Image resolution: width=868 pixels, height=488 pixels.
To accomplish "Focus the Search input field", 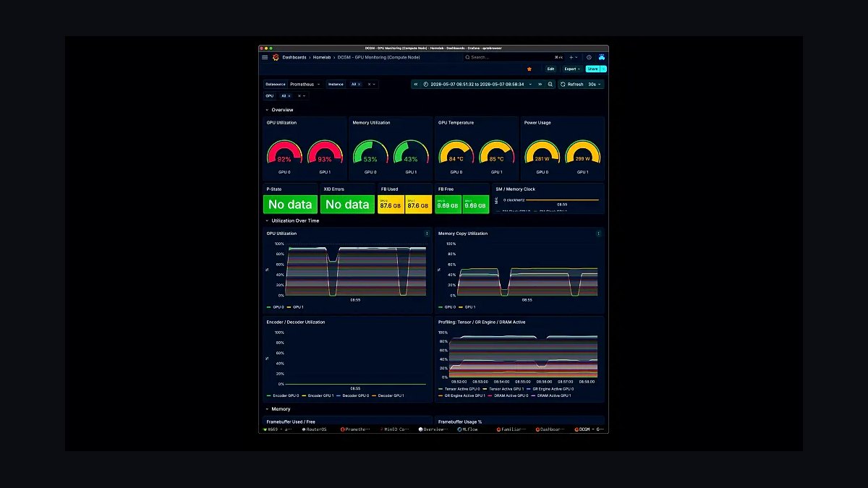I will coord(515,57).
